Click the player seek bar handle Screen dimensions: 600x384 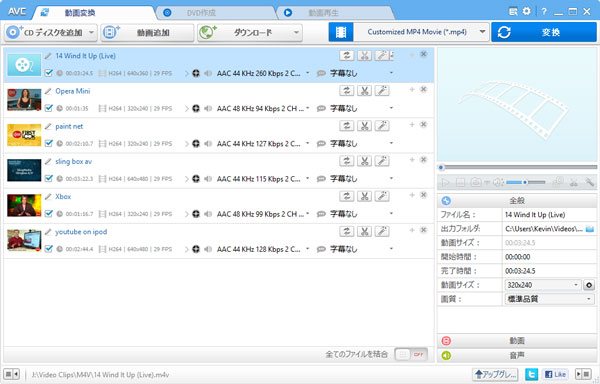pos(441,167)
